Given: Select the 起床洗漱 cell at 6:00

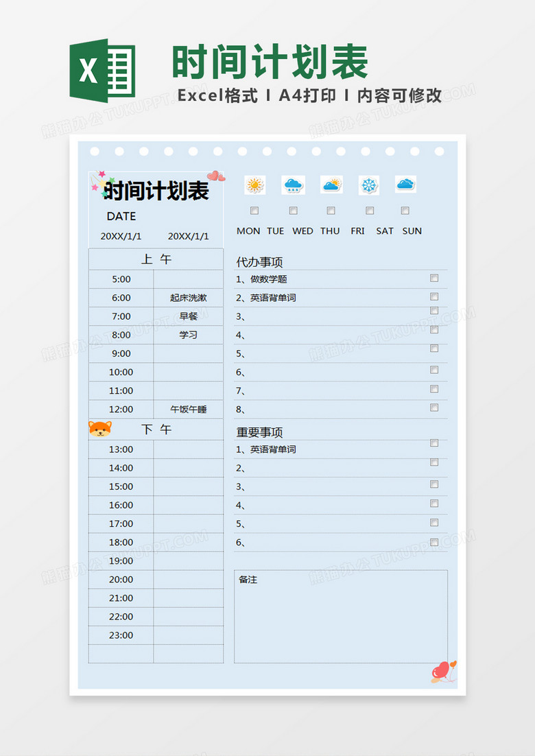Looking at the screenshot, I should [188, 298].
